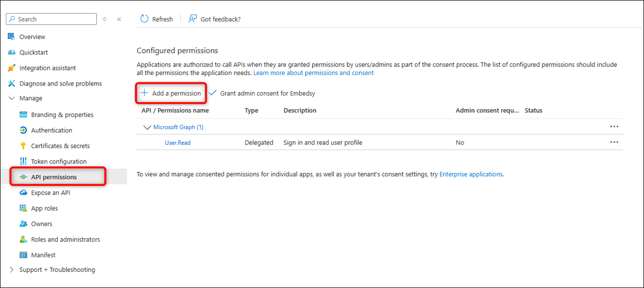Click the plus icon of Add a permission
Image resolution: width=644 pixels, height=288 pixels.
click(144, 93)
